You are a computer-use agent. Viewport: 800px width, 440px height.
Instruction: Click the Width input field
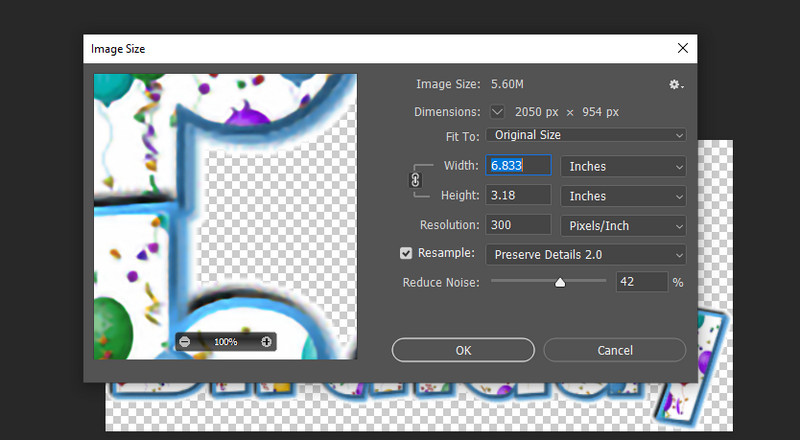coord(518,166)
